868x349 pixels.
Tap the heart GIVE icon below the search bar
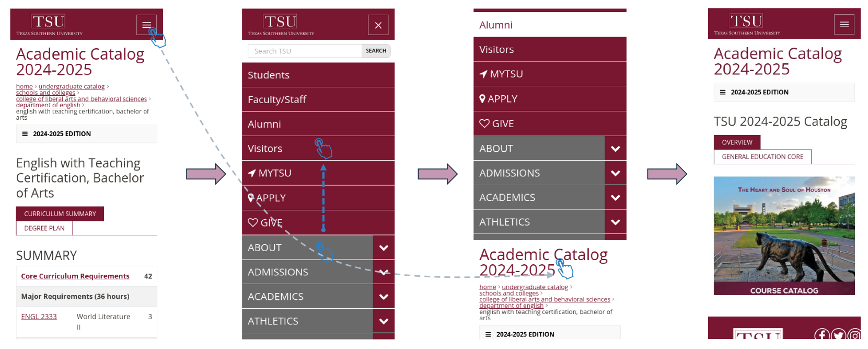pyautogui.click(x=253, y=223)
